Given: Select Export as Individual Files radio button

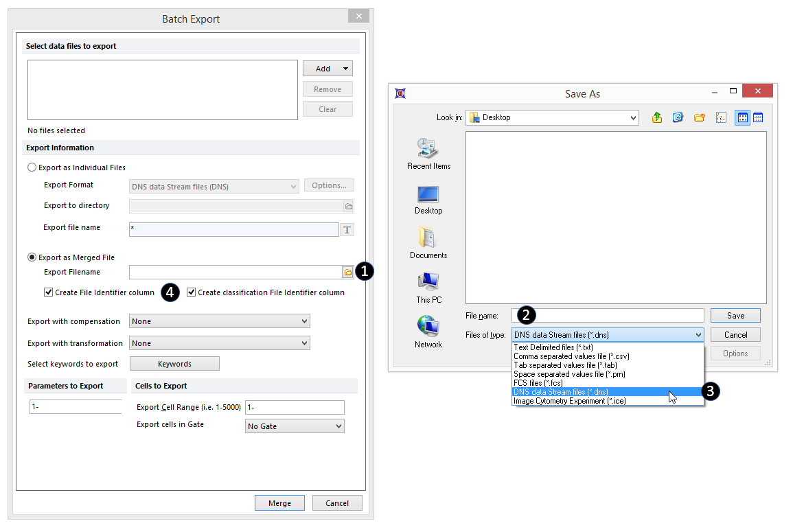Looking at the screenshot, I should pyautogui.click(x=32, y=167).
